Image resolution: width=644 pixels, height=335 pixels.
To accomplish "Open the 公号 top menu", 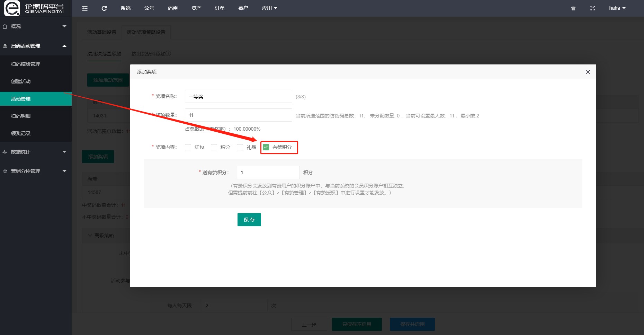I will tap(149, 8).
